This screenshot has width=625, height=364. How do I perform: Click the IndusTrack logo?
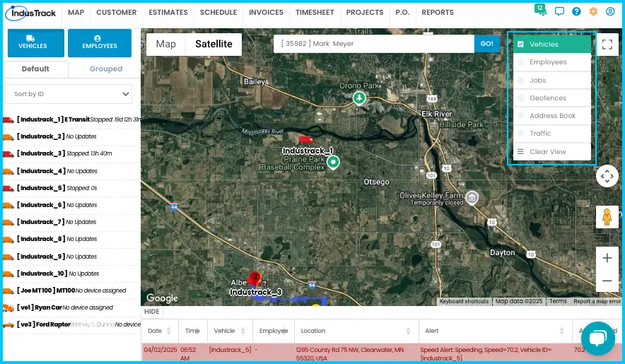pyautogui.click(x=30, y=13)
